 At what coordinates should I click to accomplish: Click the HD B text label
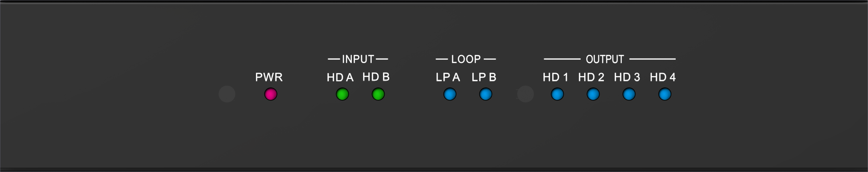(x=376, y=77)
